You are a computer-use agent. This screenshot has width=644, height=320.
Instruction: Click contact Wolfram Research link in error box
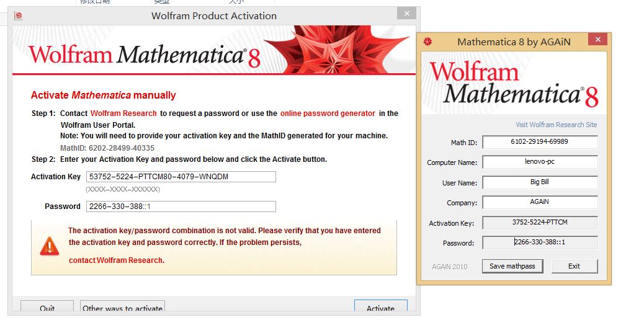coord(116,260)
